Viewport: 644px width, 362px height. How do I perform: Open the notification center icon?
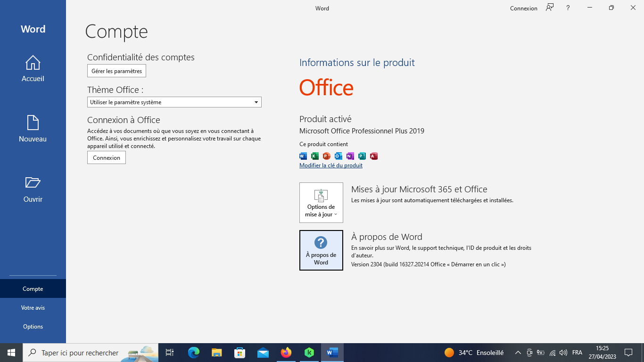(x=628, y=353)
